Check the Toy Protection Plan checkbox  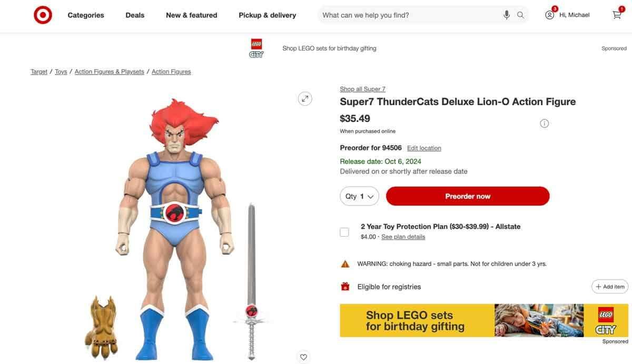click(x=344, y=232)
